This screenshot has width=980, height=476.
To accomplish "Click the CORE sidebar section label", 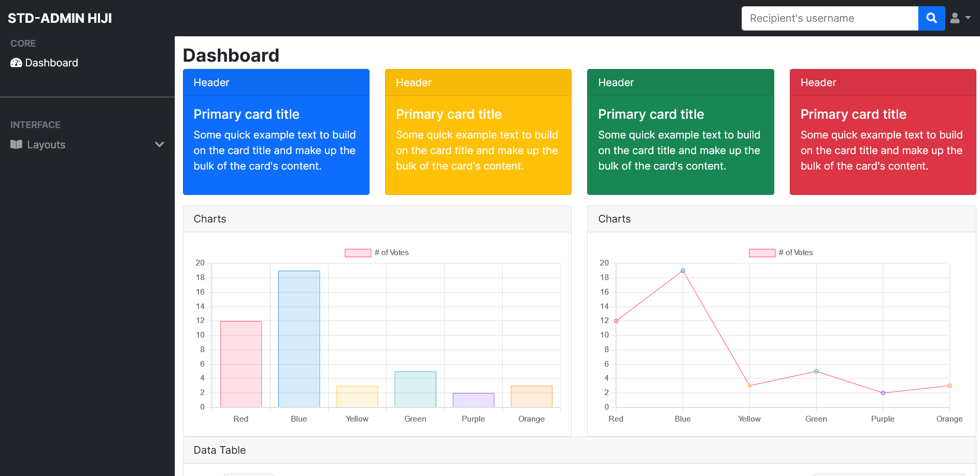I will pyautogui.click(x=23, y=44).
